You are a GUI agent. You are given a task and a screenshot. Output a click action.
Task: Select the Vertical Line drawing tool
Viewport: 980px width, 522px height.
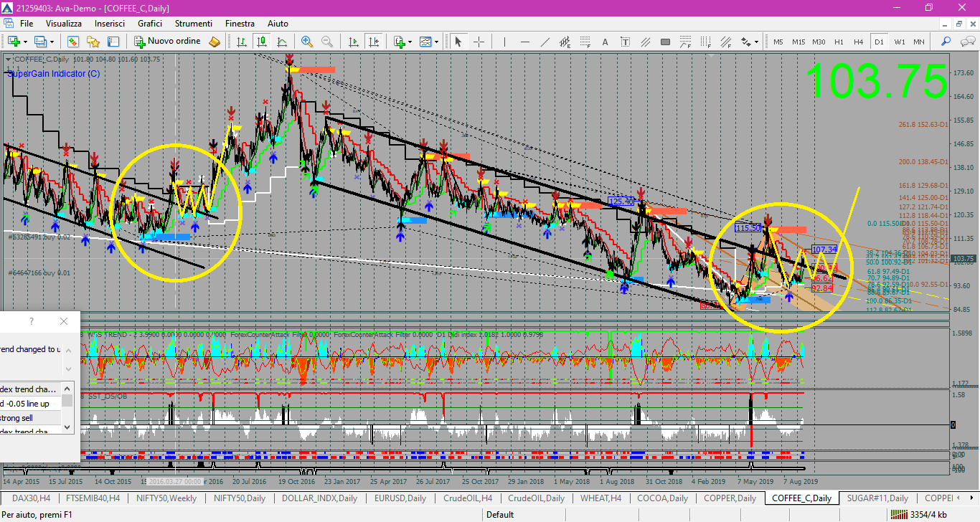click(x=504, y=42)
